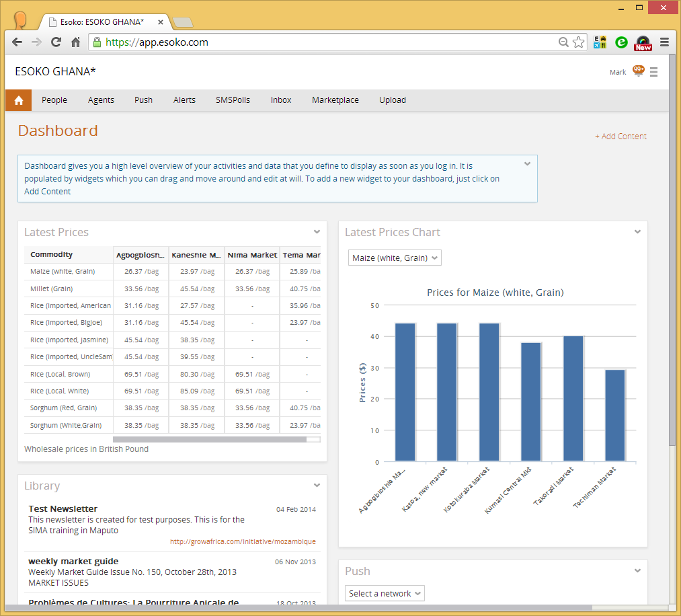Image resolution: width=681 pixels, height=616 pixels.
Task: Collapse the Dashboard info box chevron
Action: tap(527, 163)
